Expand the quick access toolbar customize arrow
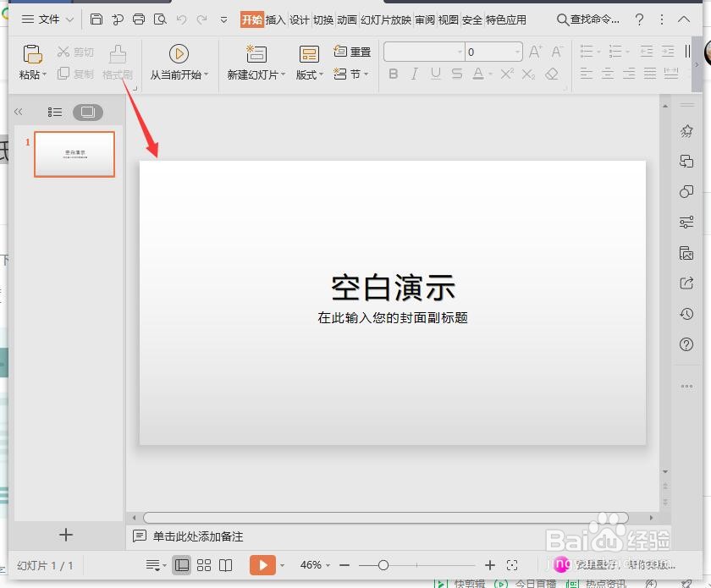The width and height of the screenshot is (711, 588). coord(223,19)
